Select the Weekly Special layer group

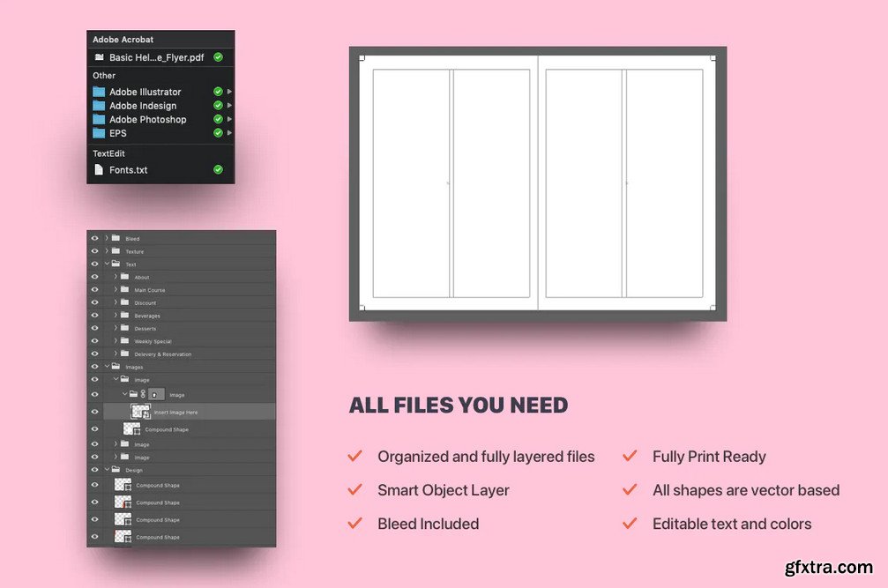[x=153, y=341]
